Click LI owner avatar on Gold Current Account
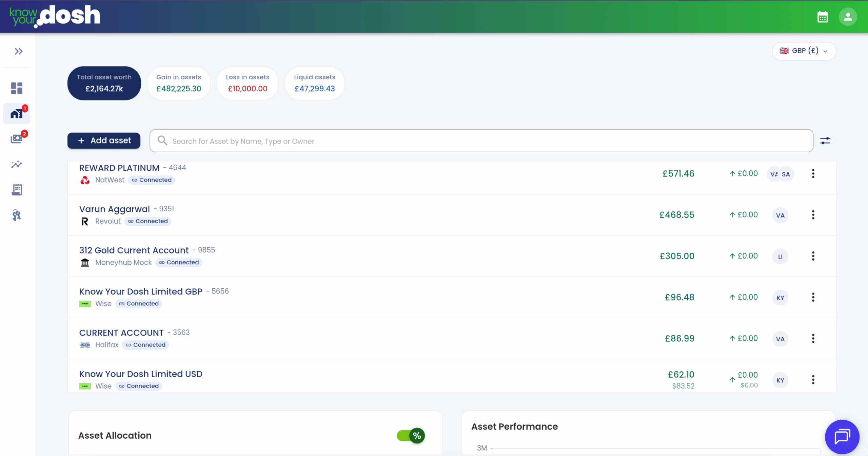The height and width of the screenshot is (456, 868). [x=780, y=256]
